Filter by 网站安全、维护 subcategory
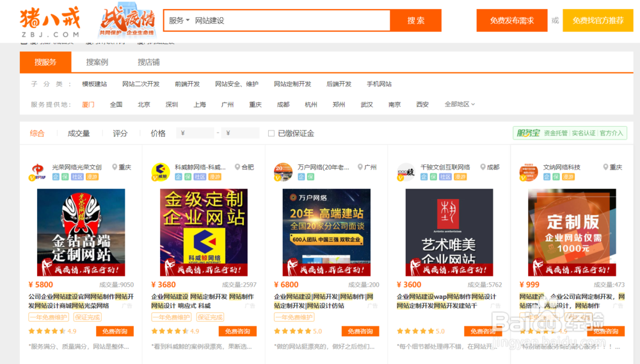Screen dimensions: 640x364 click(x=237, y=84)
